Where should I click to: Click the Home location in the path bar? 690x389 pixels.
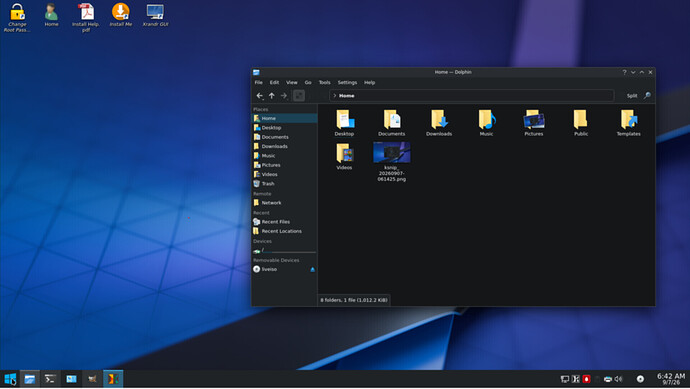point(347,95)
